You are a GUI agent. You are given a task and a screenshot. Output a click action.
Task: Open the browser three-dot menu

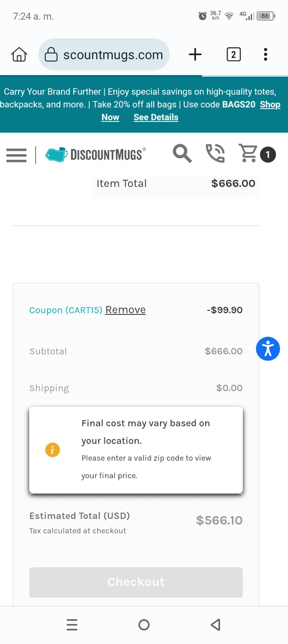(x=265, y=55)
